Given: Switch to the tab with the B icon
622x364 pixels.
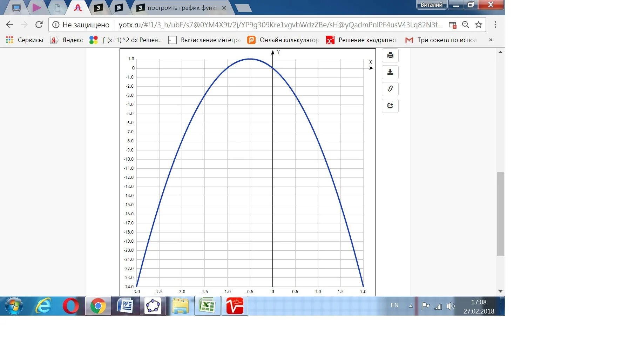Looking at the screenshot, I should coord(119,8).
